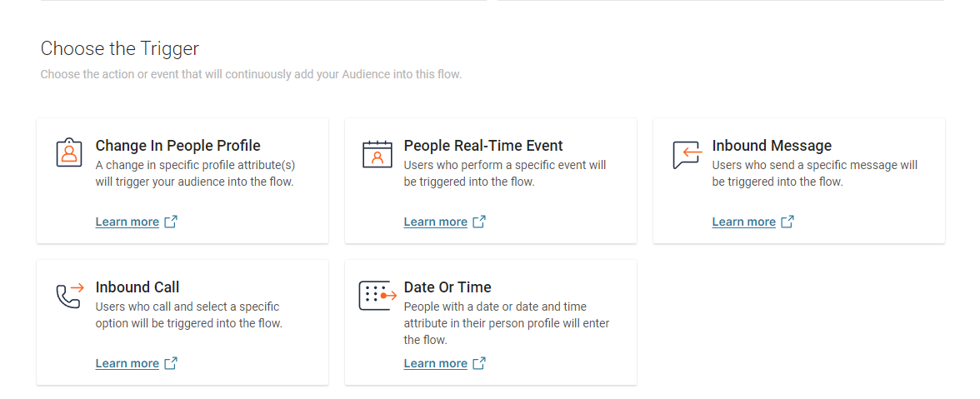
Task: Open Learn more for Inbound Call
Action: tap(127, 363)
